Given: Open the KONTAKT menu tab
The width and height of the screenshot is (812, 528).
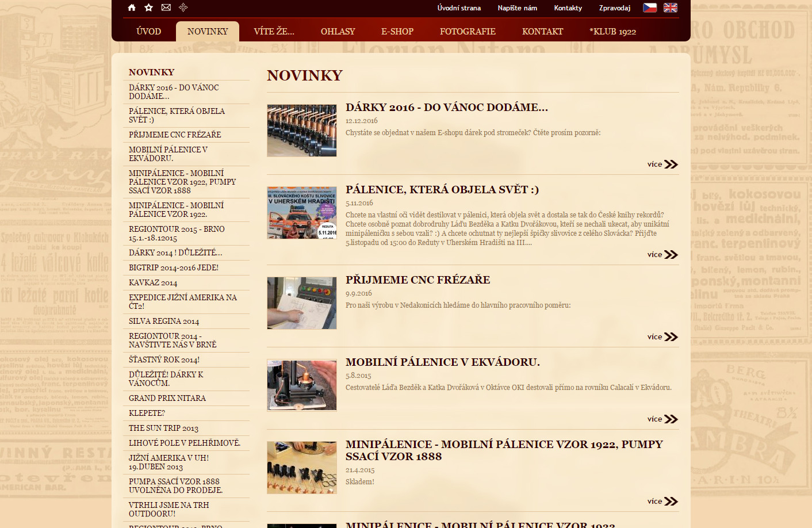Looking at the screenshot, I should (x=542, y=32).
